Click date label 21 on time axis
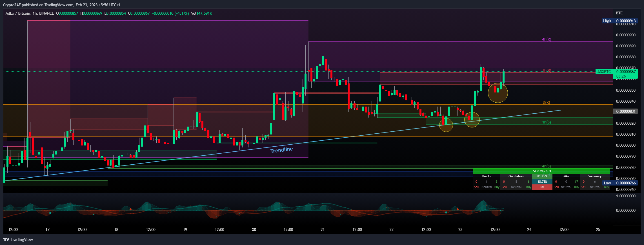The width and height of the screenshot is (644, 245). [x=323, y=229]
